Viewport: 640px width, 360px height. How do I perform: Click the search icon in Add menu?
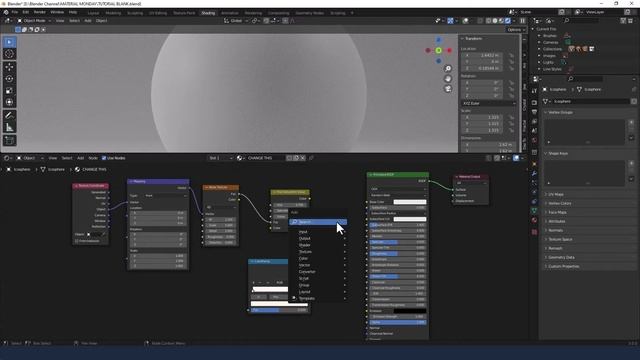pos(294,222)
